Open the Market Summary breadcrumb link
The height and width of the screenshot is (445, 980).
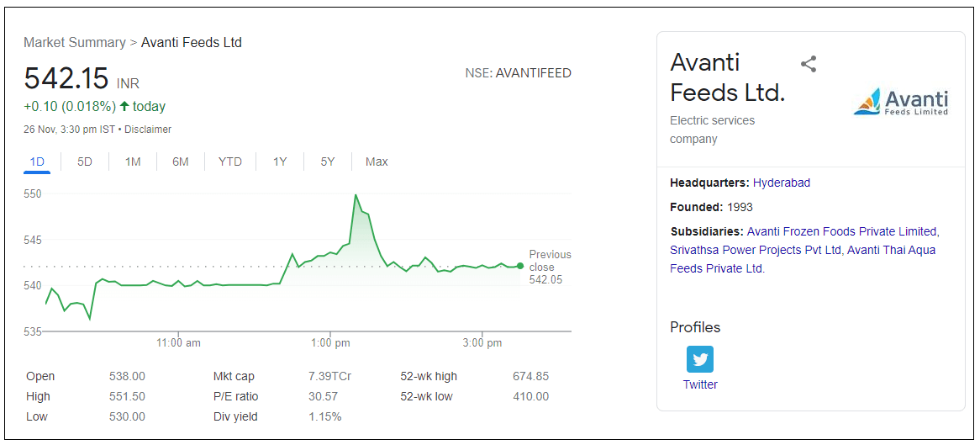click(74, 43)
